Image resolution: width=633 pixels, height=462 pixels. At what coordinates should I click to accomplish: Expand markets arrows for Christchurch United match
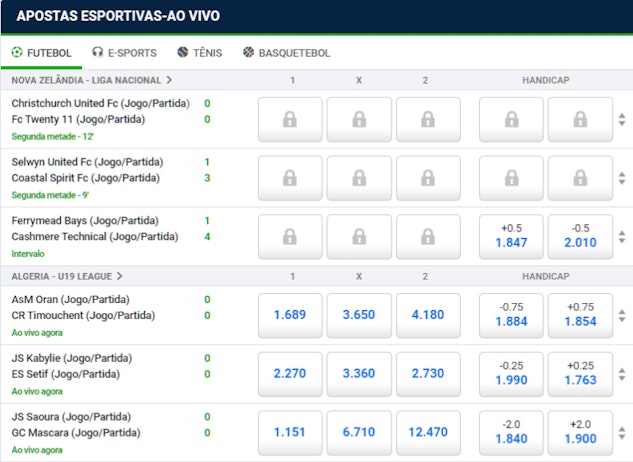(x=622, y=120)
